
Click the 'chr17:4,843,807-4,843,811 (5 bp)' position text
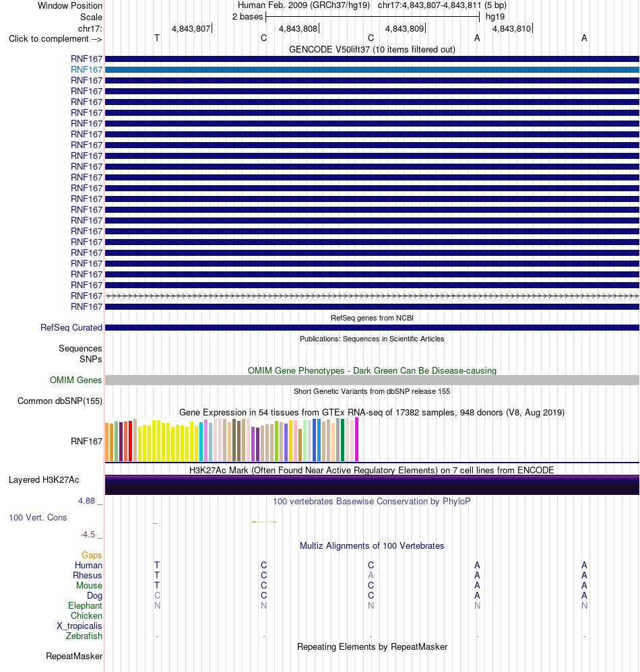pyautogui.click(x=442, y=5)
